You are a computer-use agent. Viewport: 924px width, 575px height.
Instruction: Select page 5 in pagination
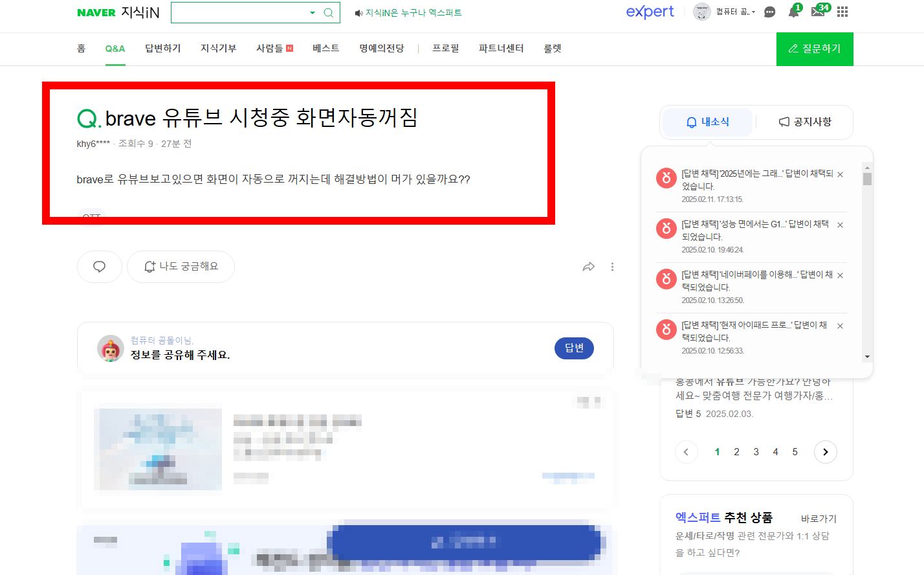coord(795,452)
